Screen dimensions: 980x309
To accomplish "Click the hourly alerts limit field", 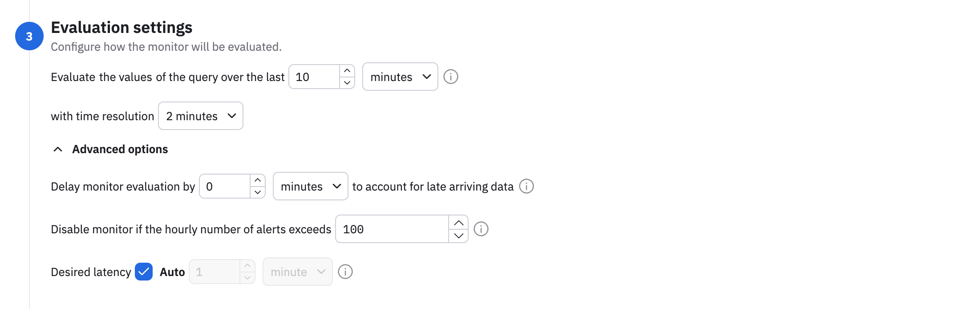I will 392,229.
